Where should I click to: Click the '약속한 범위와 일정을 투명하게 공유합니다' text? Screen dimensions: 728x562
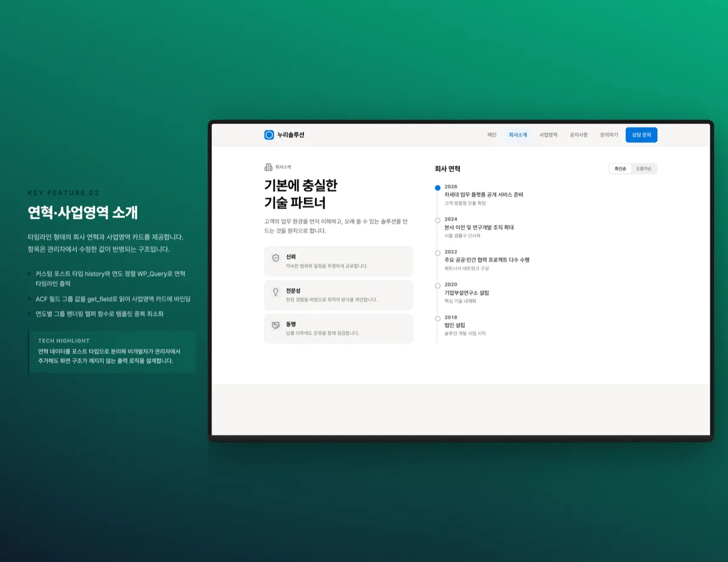[x=327, y=266]
